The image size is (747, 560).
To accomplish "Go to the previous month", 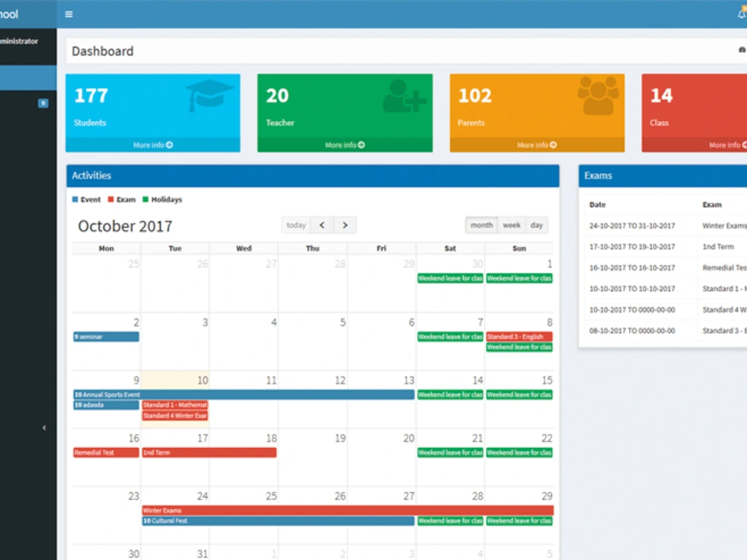I will pyautogui.click(x=322, y=225).
